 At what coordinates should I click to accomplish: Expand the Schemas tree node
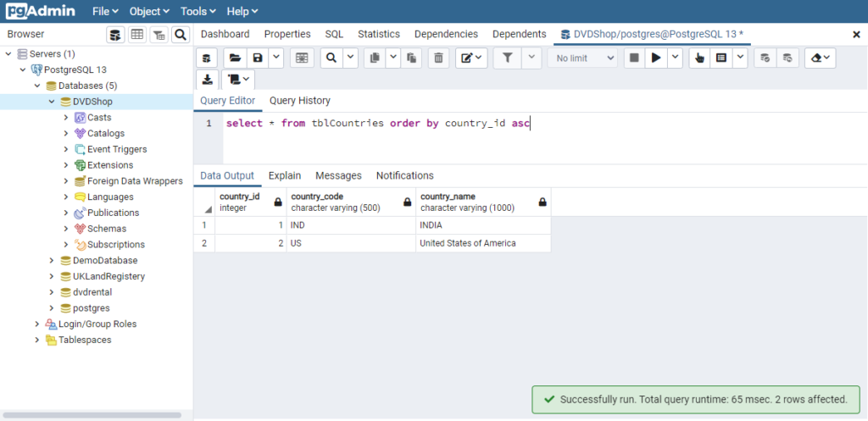(66, 229)
